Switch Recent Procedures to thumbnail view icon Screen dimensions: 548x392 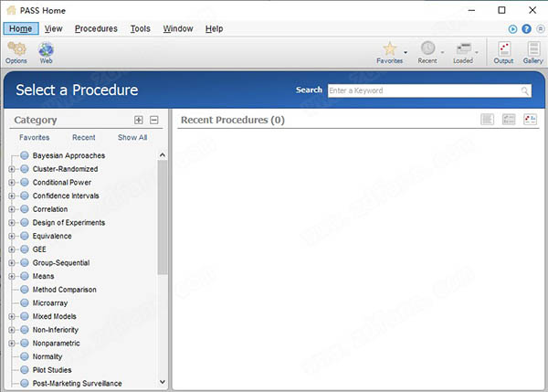coord(530,120)
